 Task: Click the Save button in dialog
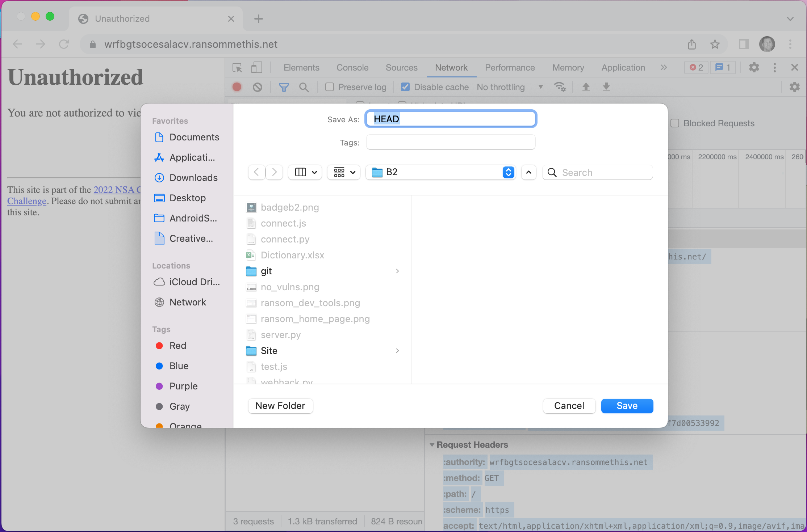627,406
